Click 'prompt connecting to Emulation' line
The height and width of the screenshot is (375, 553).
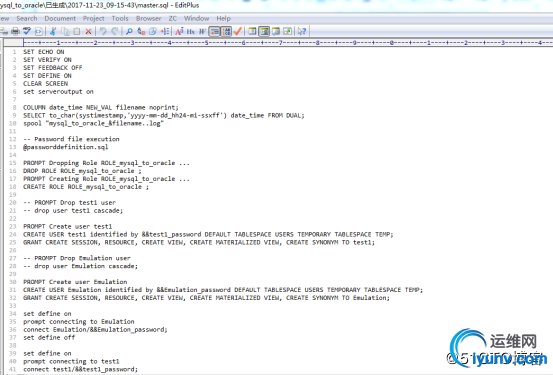[x=79, y=322]
